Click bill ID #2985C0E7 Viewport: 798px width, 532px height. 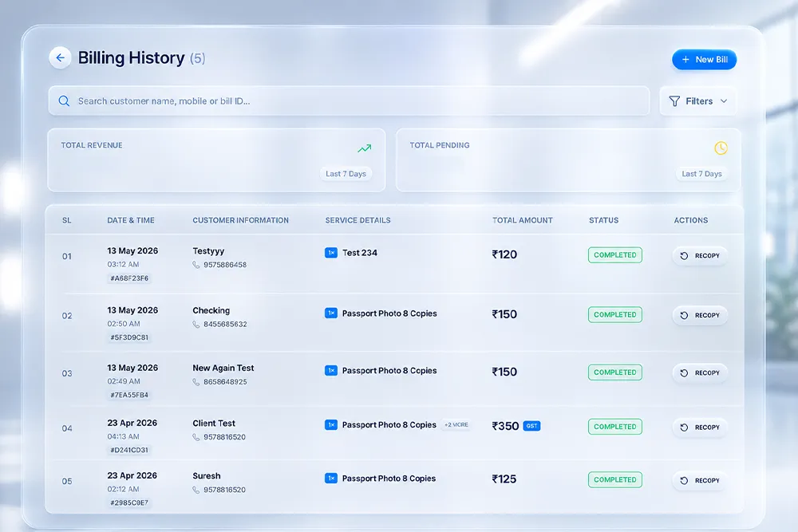(129, 503)
